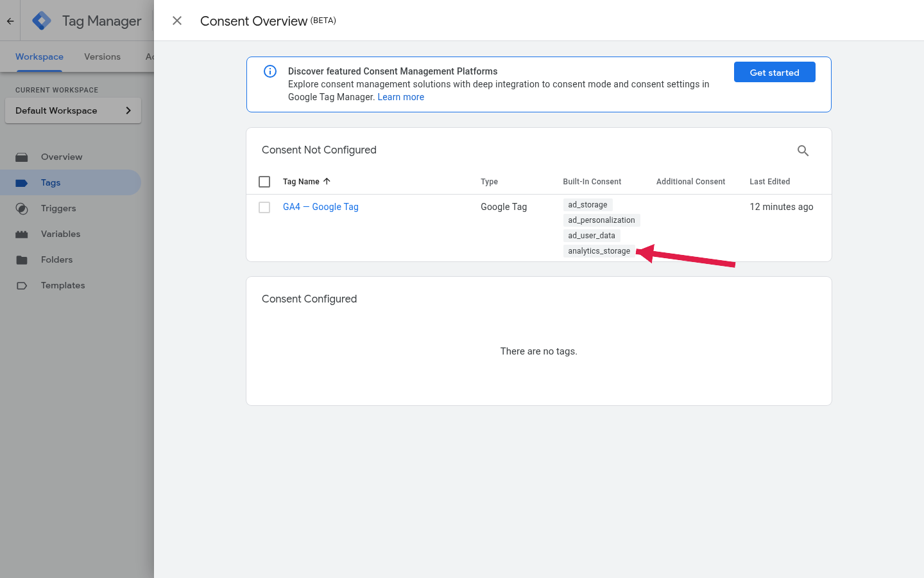
Task: Click the ad_storage consent chip
Action: 588,205
